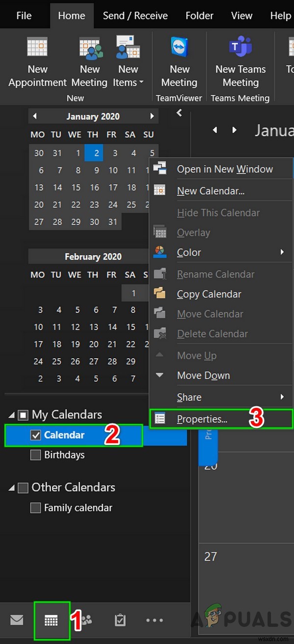294x644 pixels.
Task: Switch to the View ribbon tab
Action: (242, 15)
